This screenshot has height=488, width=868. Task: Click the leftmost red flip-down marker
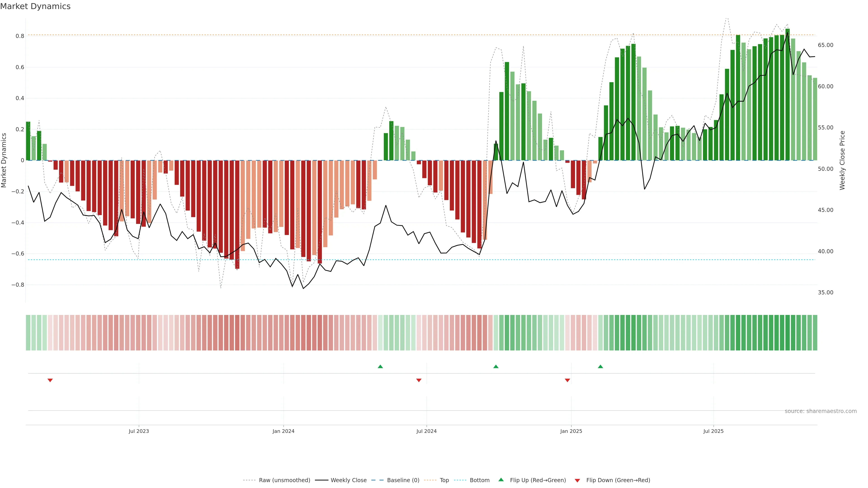(x=50, y=380)
